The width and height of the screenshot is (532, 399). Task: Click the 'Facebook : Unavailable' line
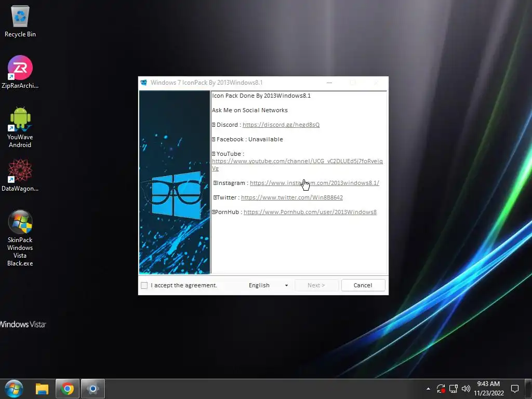(x=247, y=139)
